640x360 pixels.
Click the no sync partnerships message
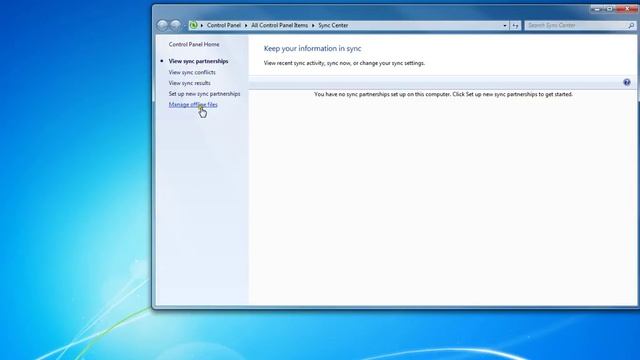pyautogui.click(x=443, y=94)
